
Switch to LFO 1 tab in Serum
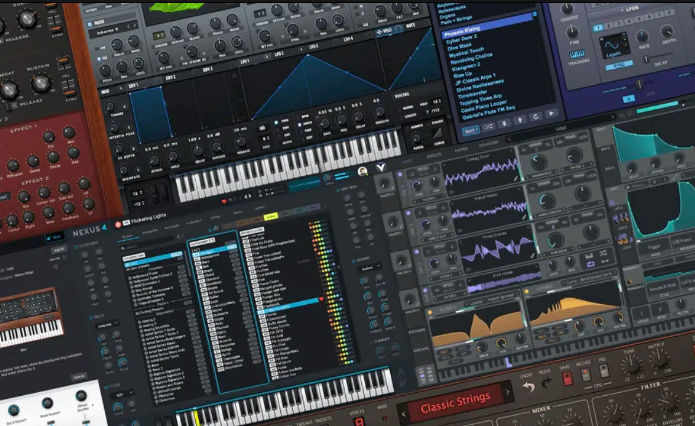pyautogui.click(x=245, y=62)
